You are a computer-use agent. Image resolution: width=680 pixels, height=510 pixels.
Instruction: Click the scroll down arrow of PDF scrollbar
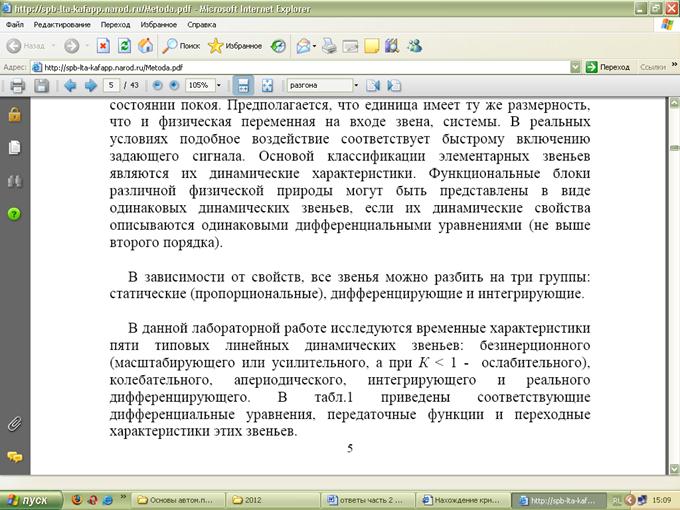[x=674, y=469]
